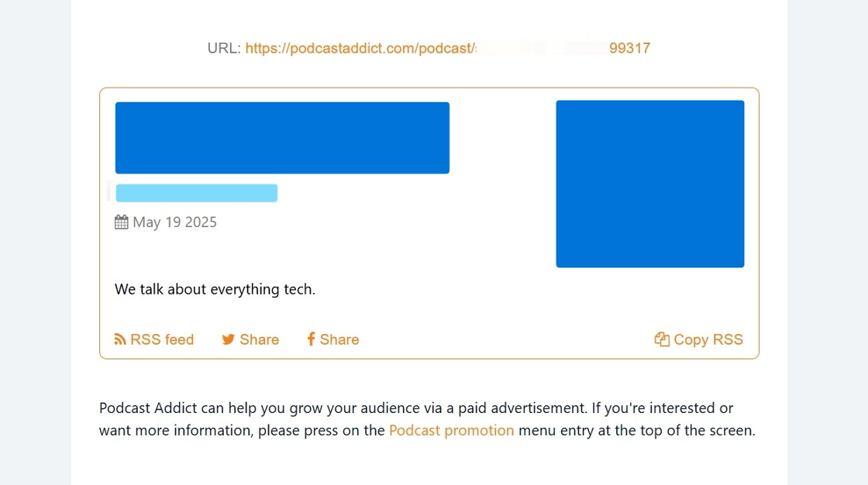Click the Copy RSS clipboard icon

[x=662, y=339]
